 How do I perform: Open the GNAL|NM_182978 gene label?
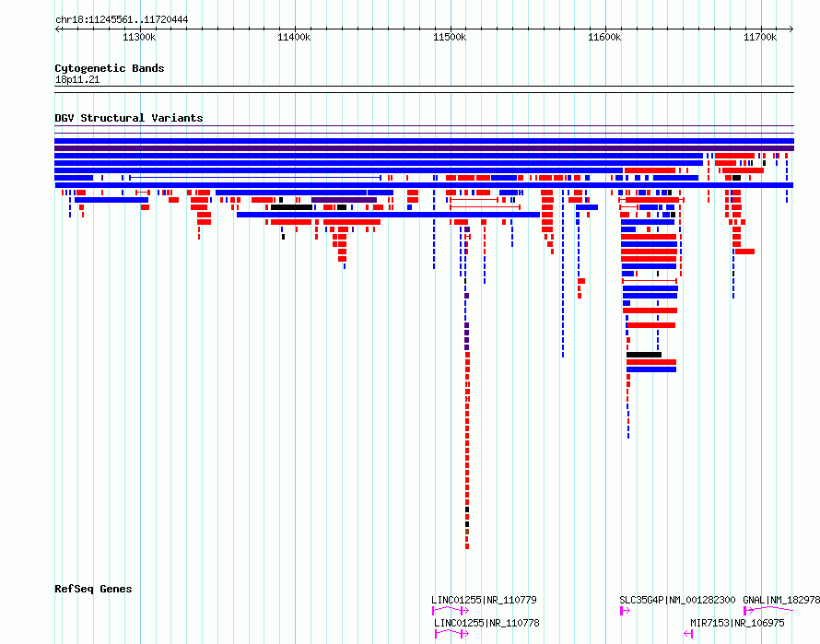point(781,600)
